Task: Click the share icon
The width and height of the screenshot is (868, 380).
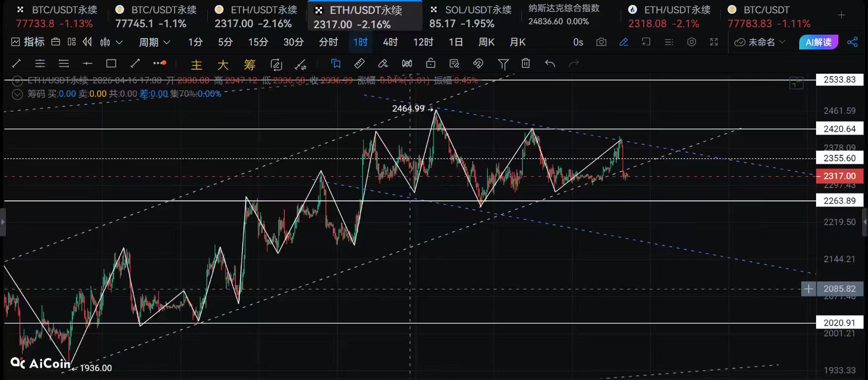Action: 852,42
